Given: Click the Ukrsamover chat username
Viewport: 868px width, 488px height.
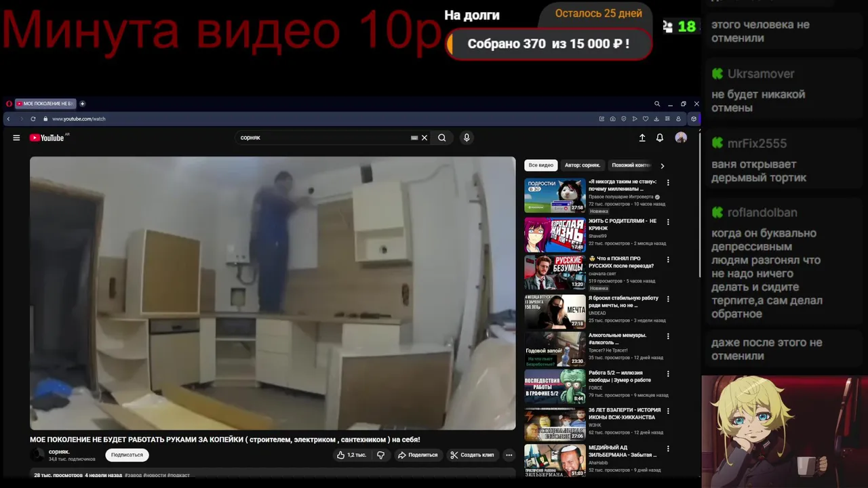Looking at the screenshot, I should pyautogui.click(x=761, y=74).
